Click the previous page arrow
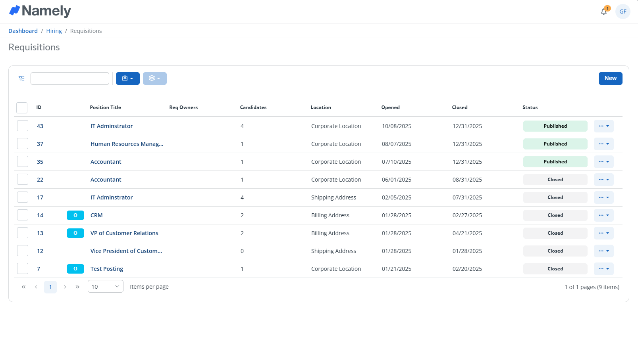Viewport: 638px width, 364px height. point(36,287)
